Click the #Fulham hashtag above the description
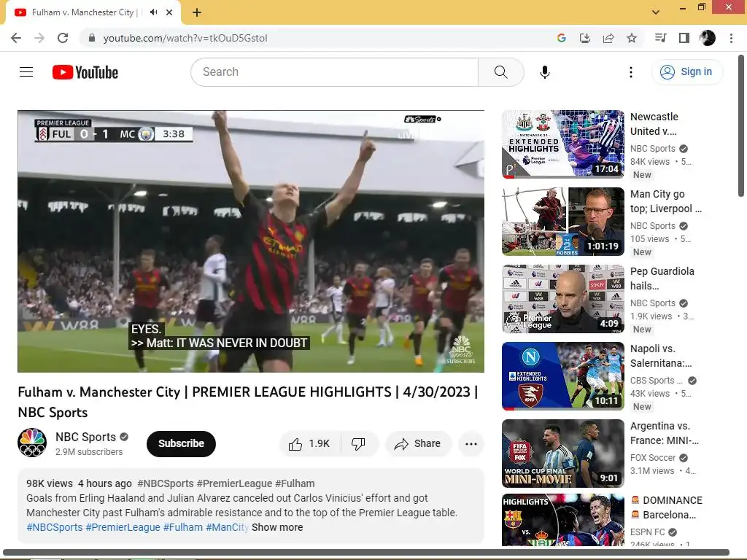 (295, 483)
